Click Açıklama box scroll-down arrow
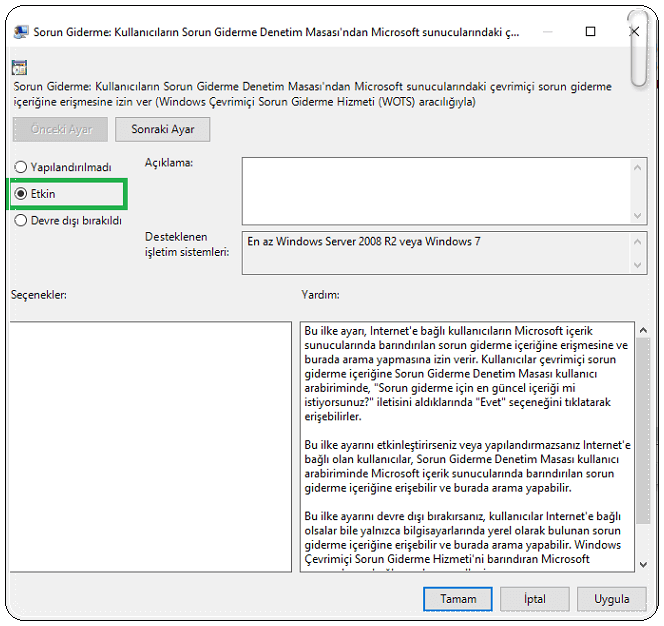Viewport: 664px width, 626px height. tap(637, 216)
